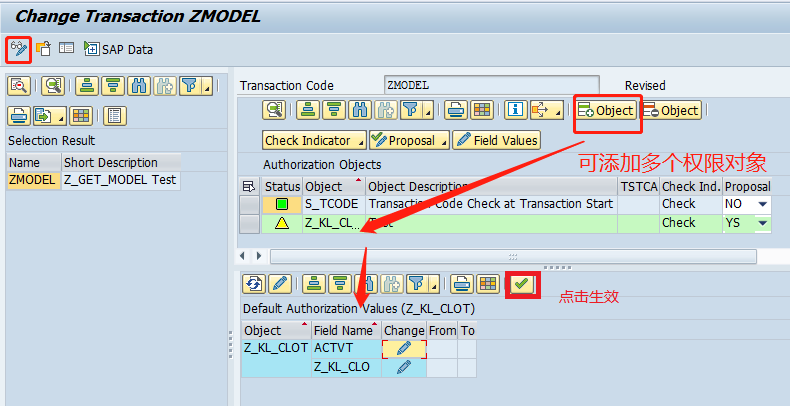Sort ascending in the left panel toolbar

(x=87, y=86)
